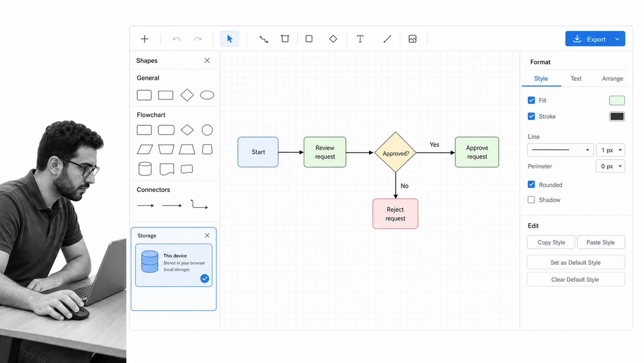Enable the Shadow checkbox
Screen dimensions: 644x363
[x=531, y=200]
